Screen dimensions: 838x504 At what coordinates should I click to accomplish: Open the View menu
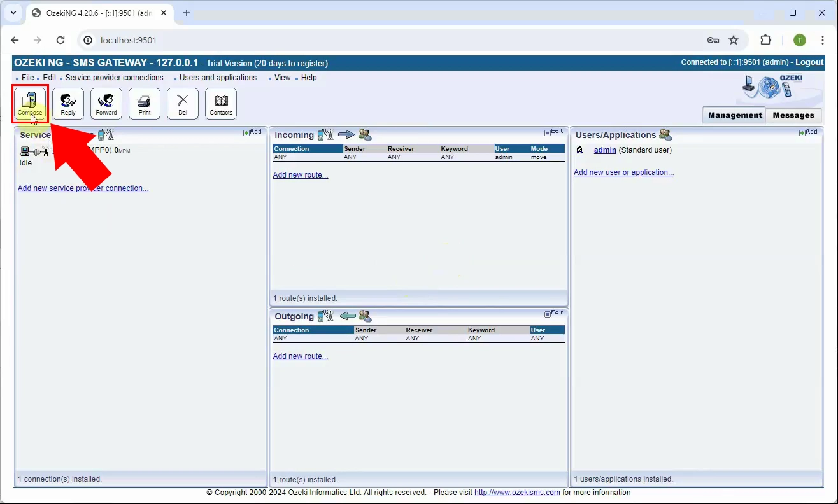pos(283,78)
